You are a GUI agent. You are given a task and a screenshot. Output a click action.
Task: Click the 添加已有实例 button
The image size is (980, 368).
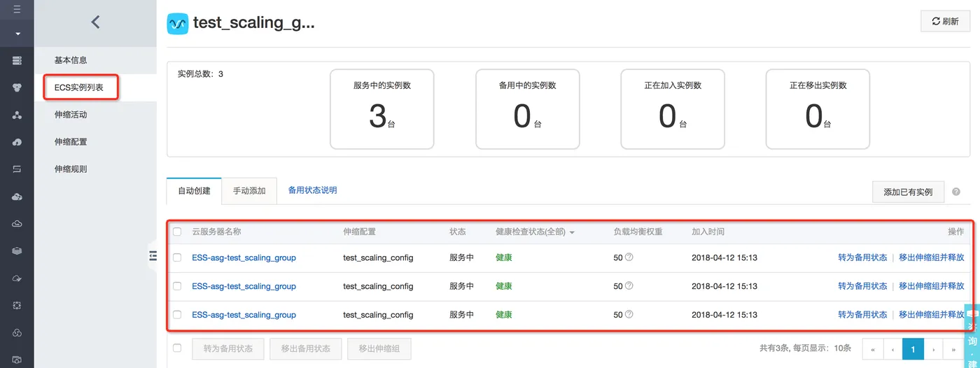point(908,192)
